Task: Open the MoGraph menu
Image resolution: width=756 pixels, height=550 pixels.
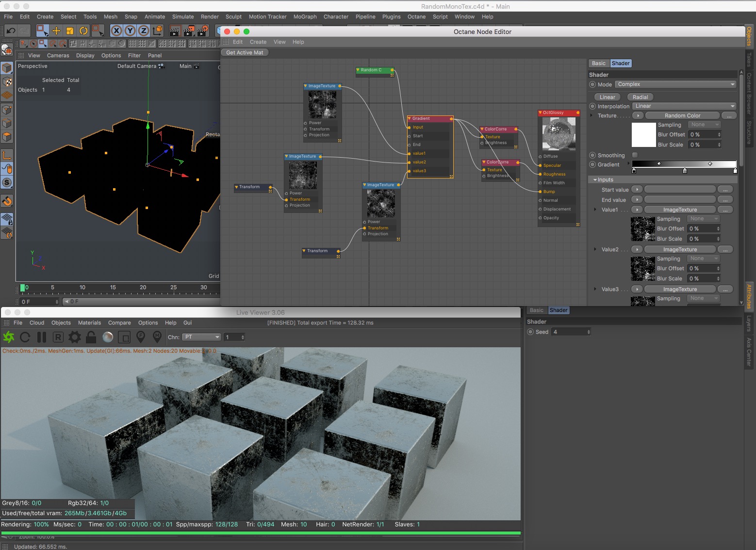Action: [x=305, y=16]
